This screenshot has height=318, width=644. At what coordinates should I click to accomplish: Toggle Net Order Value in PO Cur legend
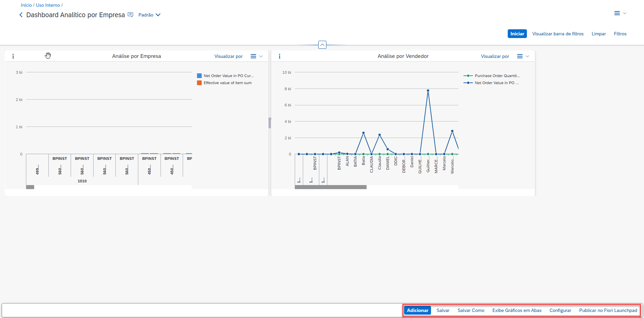228,76
